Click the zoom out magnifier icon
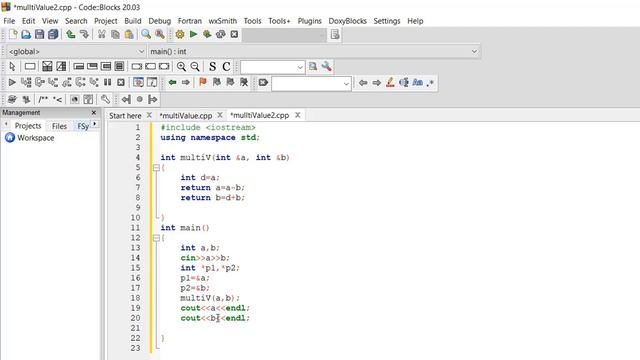The width and height of the screenshot is (640, 360). pyautogui.click(x=195, y=67)
